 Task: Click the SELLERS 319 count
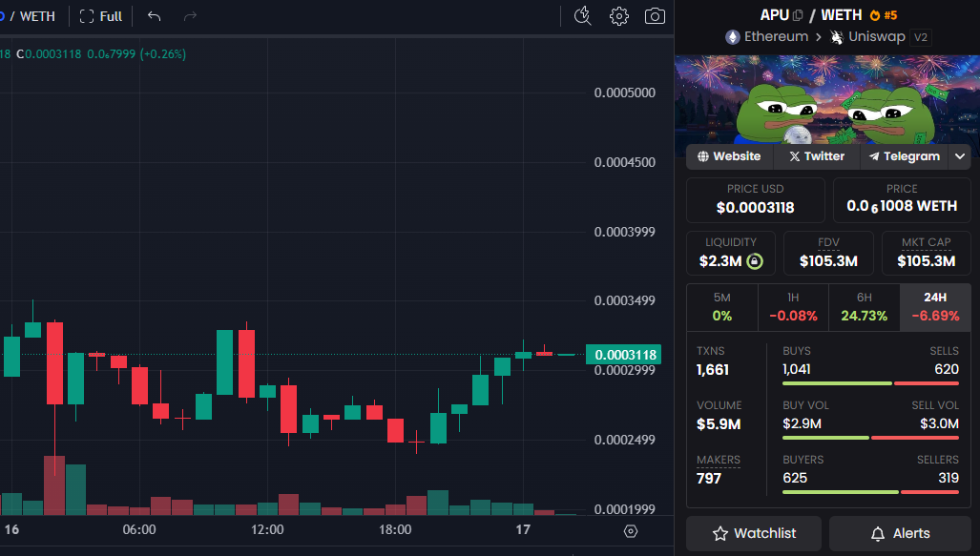(949, 478)
